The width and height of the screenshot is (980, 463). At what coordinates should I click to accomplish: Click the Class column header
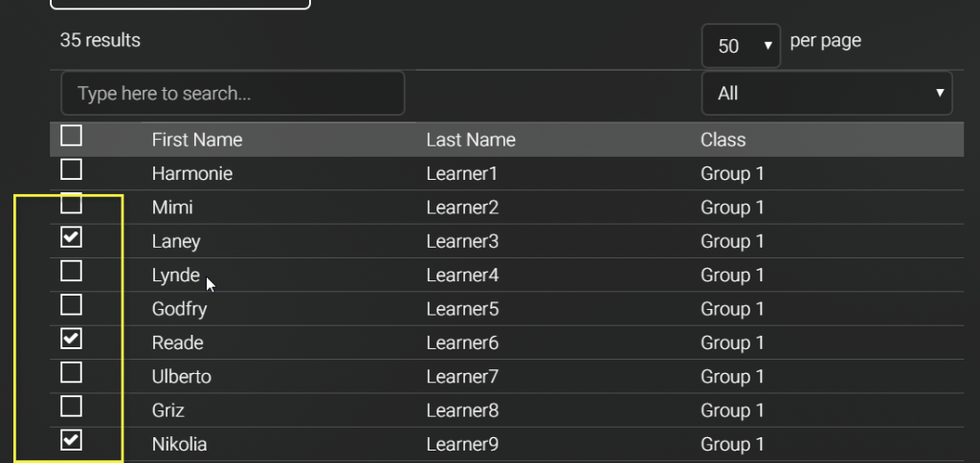point(724,140)
